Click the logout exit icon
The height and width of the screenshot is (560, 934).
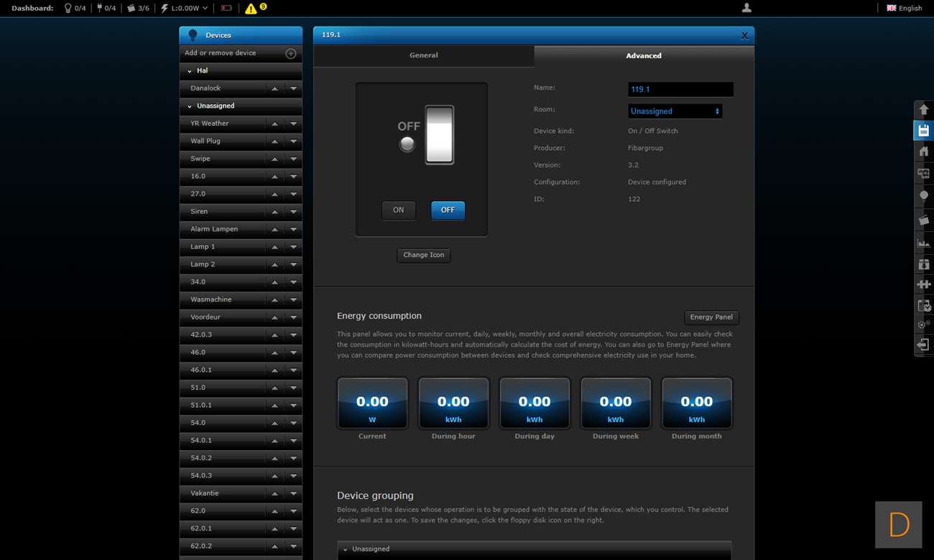923,345
